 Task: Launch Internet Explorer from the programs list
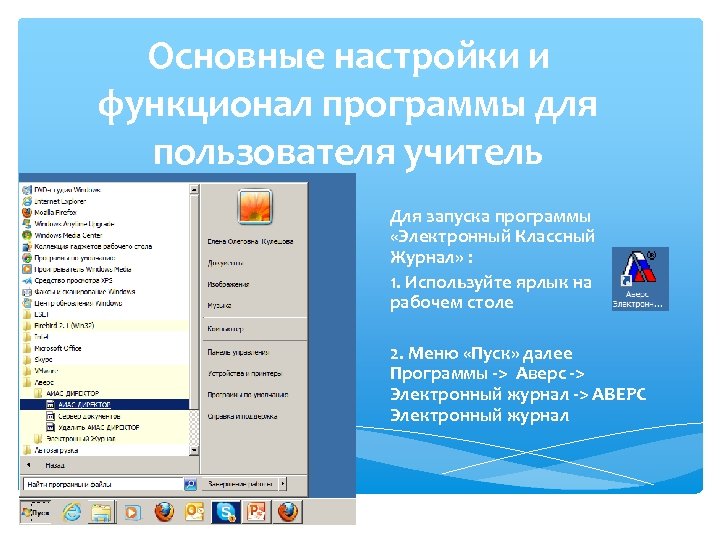pyautogui.click(x=54, y=201)
